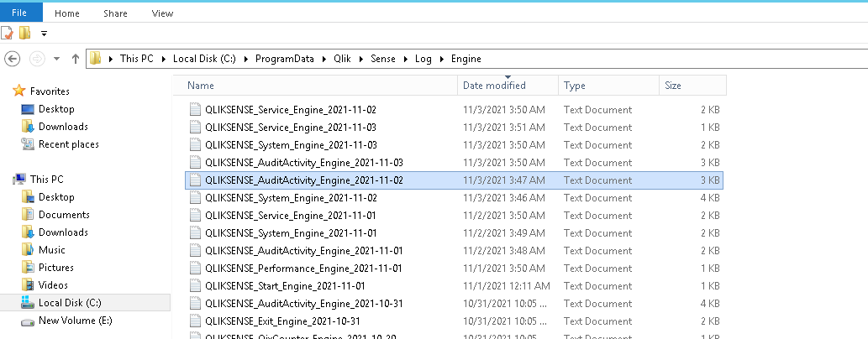The height and width of the screenshot is (339, 868).
Task: Click the Music folder icon
Action: pyautogui.click(x=28, y=250)
